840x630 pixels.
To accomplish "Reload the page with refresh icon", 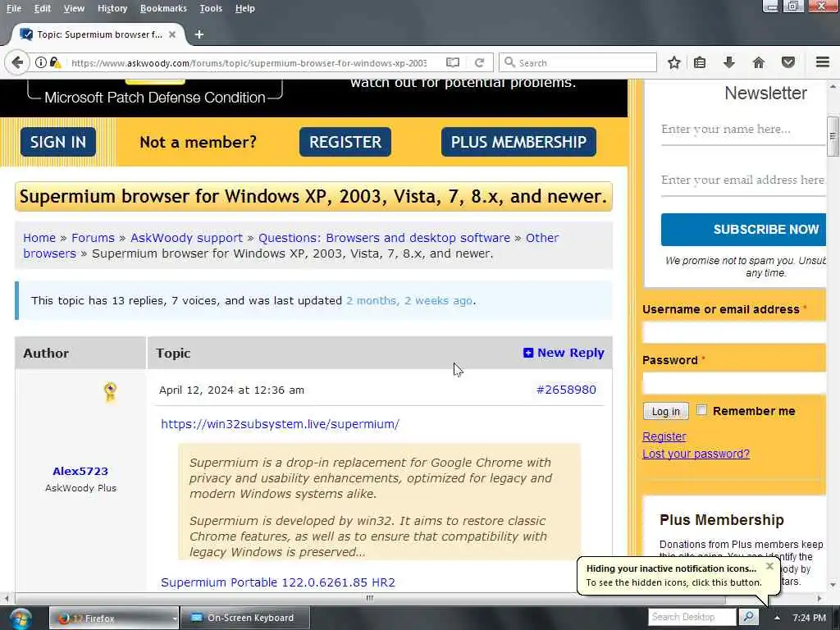I will (x=479, y=62).
